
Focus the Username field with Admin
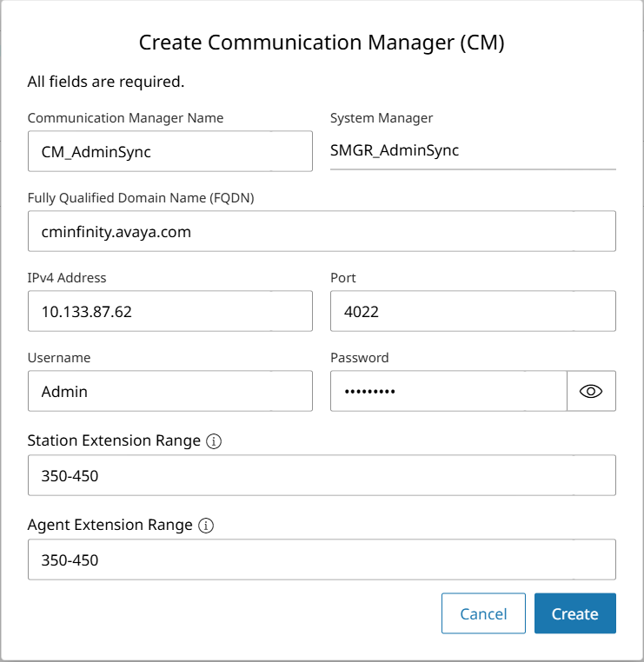click(170, 391)
